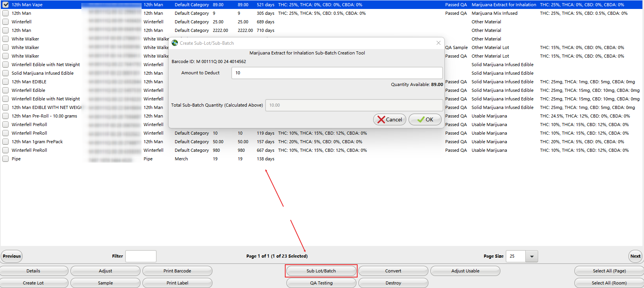
Task: Print Barcode for the selected item
Action: [x=177, y=271]
